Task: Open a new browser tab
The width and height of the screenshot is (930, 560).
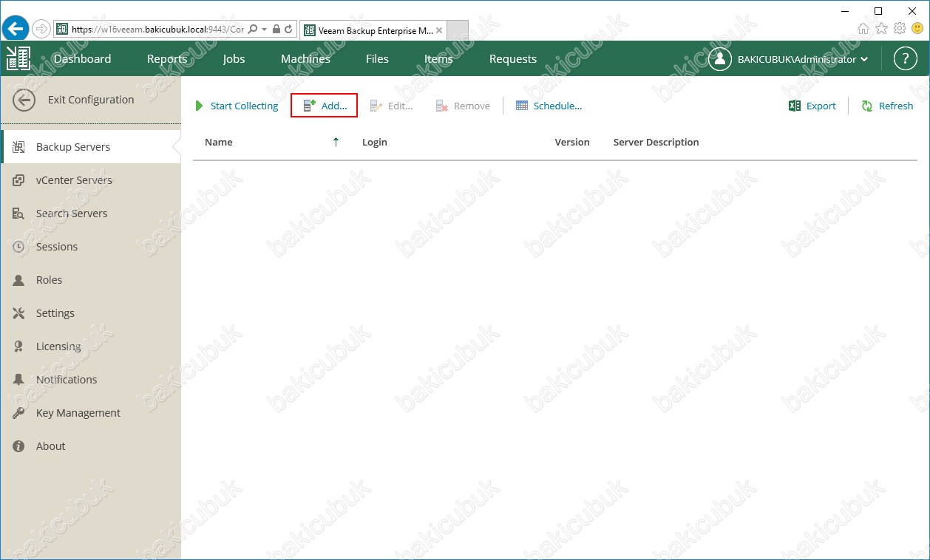Action: 458,30
